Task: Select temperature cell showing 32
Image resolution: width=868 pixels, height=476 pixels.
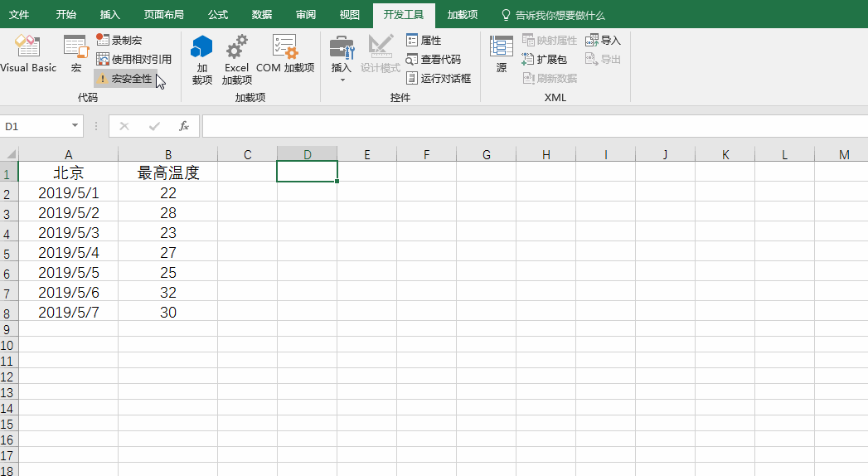Action: (x=167, y=292)
